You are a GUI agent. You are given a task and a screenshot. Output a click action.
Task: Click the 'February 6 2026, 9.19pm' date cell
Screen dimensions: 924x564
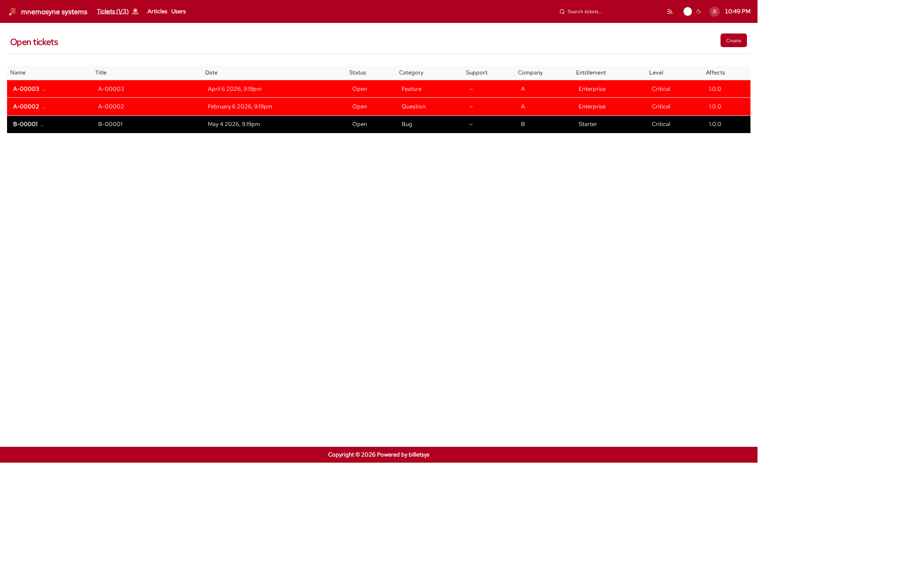tap(240, 107)
